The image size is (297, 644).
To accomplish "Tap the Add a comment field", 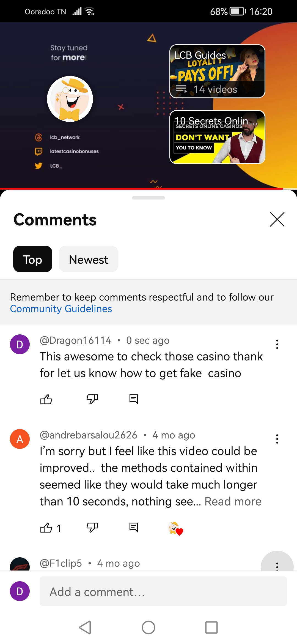I will 163,591.
